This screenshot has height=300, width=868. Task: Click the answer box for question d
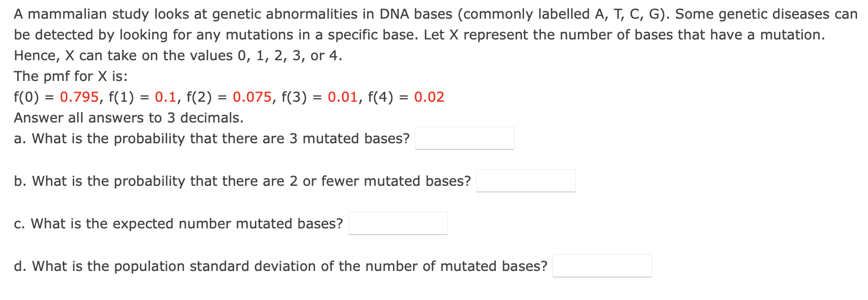[x=602, y=266]
